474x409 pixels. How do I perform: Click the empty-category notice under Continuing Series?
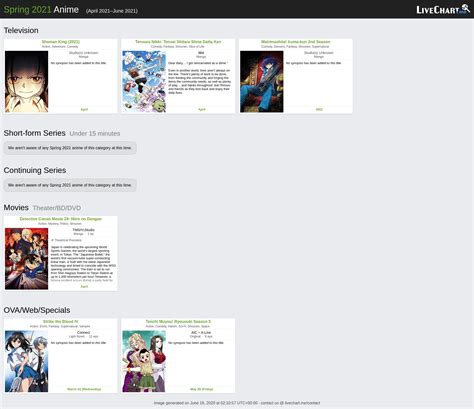coord(70,185)
